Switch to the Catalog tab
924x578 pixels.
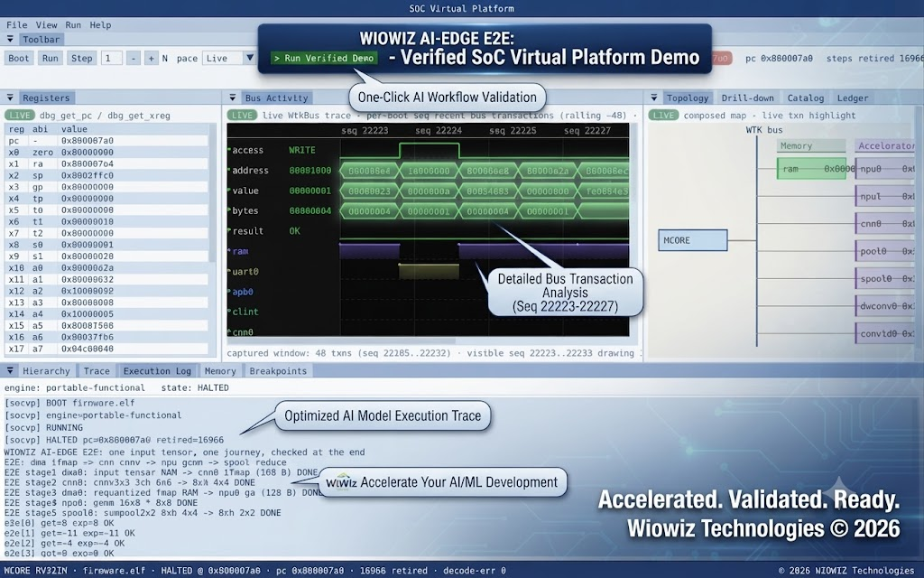tap(806, 98)
